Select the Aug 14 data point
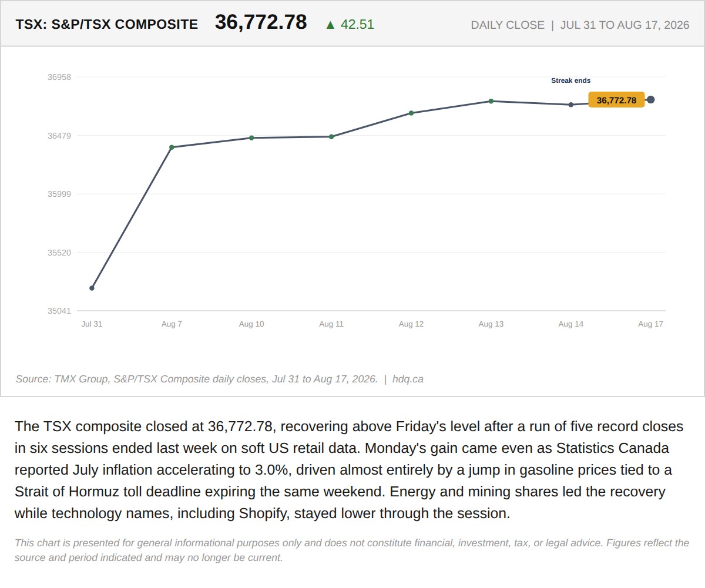 coord(570,105)
